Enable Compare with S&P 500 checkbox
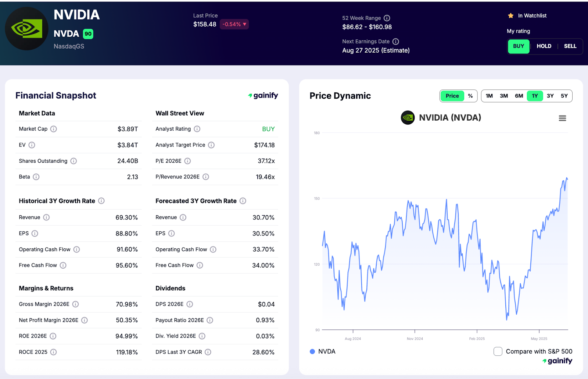The height and width of the screenshot is (379, 588). click(498, 351)
